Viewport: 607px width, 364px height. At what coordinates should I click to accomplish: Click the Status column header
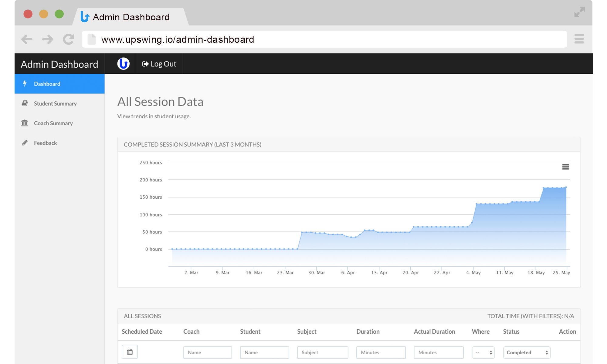[511, 332]
